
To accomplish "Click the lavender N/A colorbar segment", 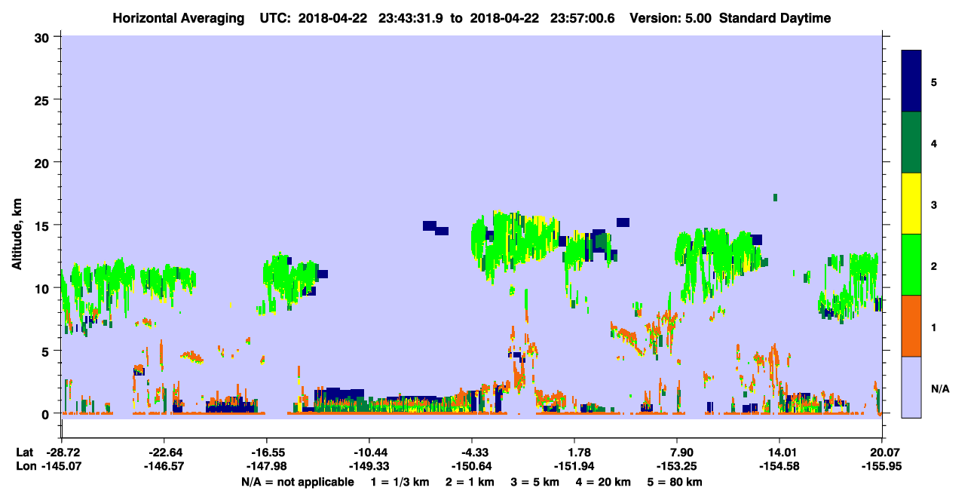I will [x=911, y=387].
